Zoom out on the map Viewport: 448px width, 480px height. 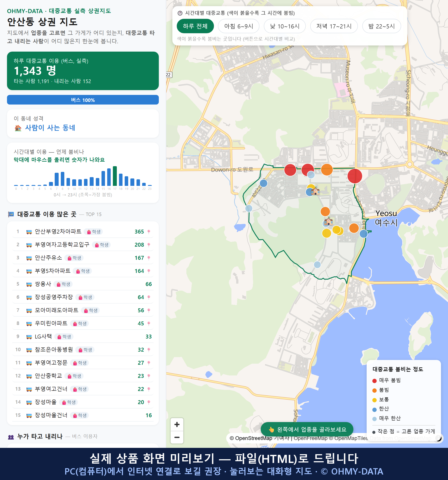[177, 437]
